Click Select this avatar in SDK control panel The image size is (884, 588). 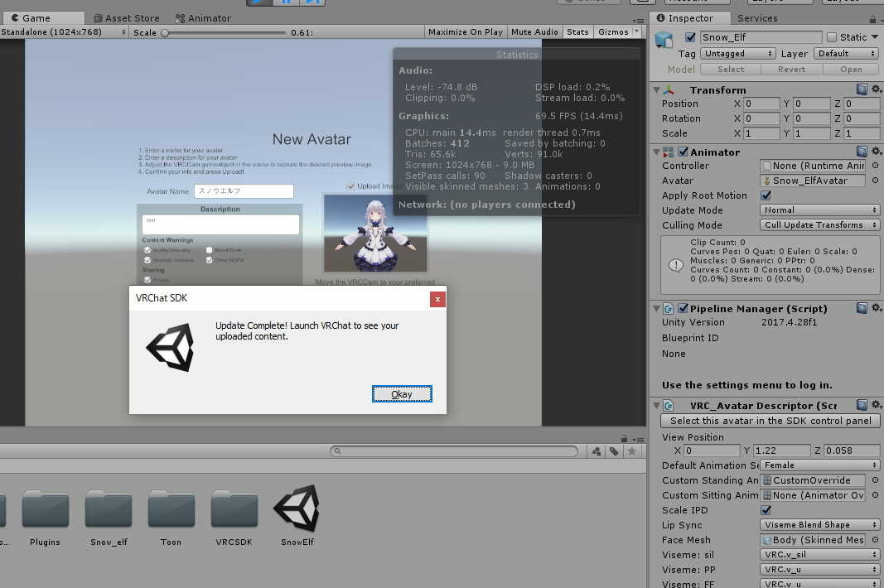click(x=770, y=421)
